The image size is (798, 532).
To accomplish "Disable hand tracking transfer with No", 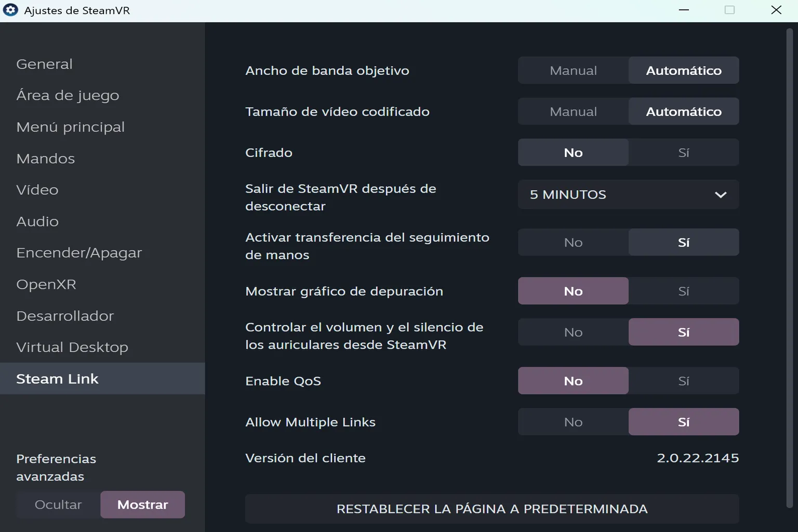I will pyautogui.click(x=573, y=242).
